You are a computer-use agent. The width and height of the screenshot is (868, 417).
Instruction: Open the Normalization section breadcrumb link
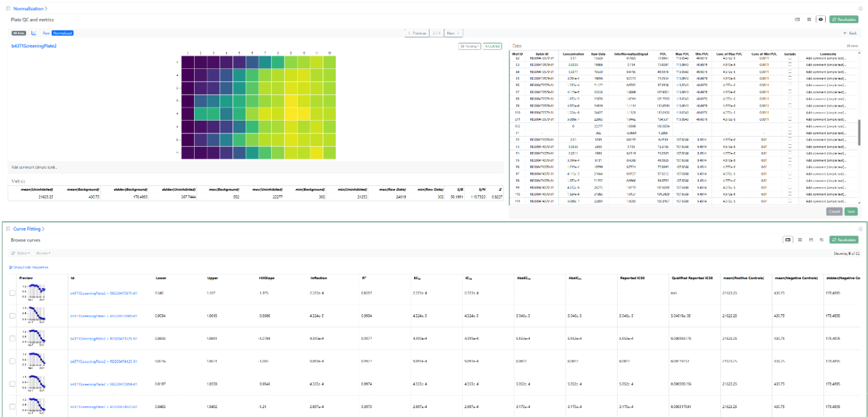point(30,8)
